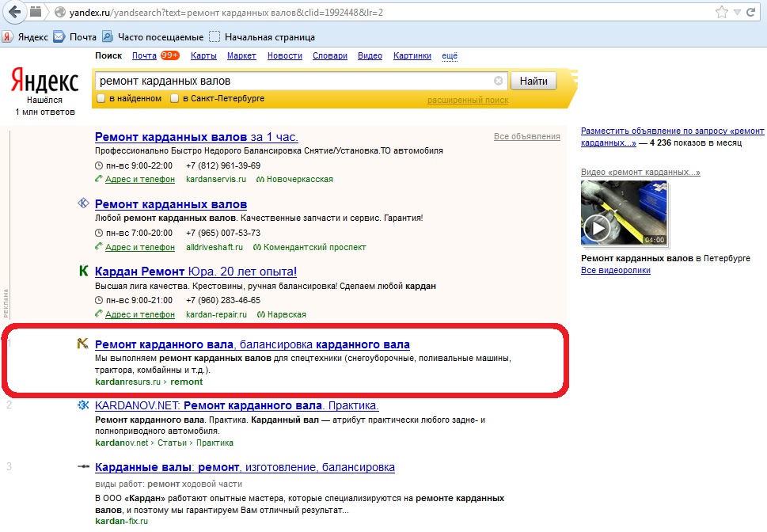Click the Найти search button
This screenshot has width=767, height=532.
pyautogui.click(x=533, y=81)
